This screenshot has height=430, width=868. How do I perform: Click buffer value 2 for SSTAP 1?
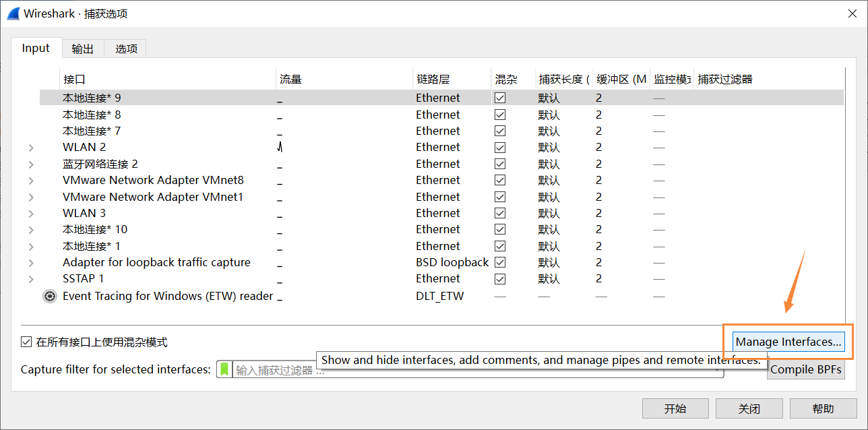[x=598, y=278]
